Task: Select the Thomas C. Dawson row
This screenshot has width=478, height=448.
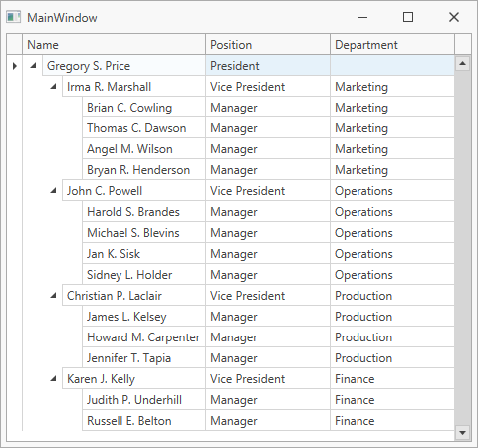Action: pos(268,128)
